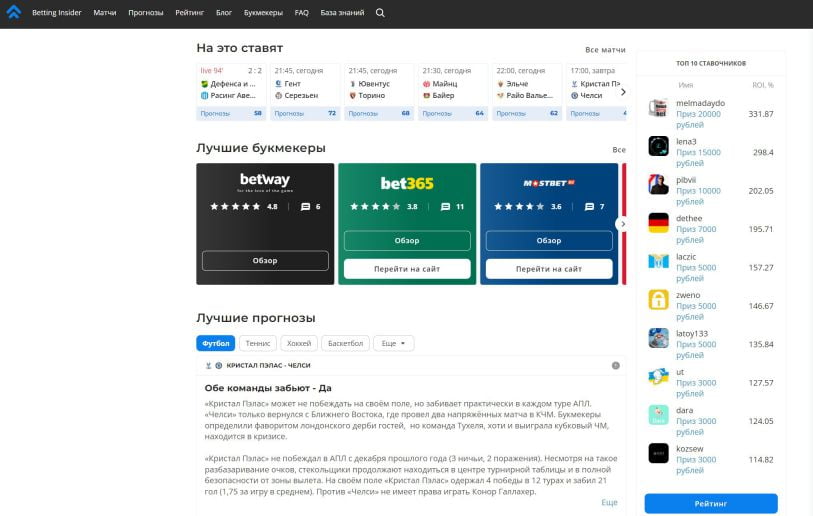Open Ювентус vs Торино match card
The width and height of the screenshot is (813, 516).
[x=379, y=92]
